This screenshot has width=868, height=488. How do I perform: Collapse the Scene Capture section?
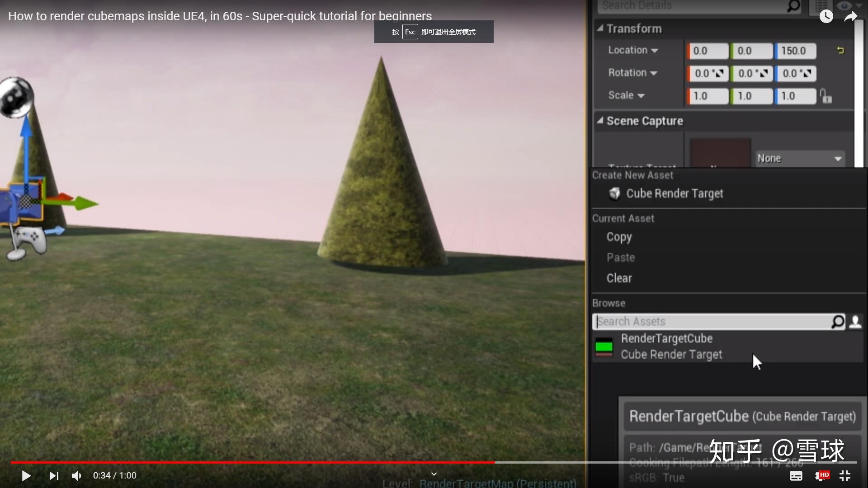click(x=600, y=120)
